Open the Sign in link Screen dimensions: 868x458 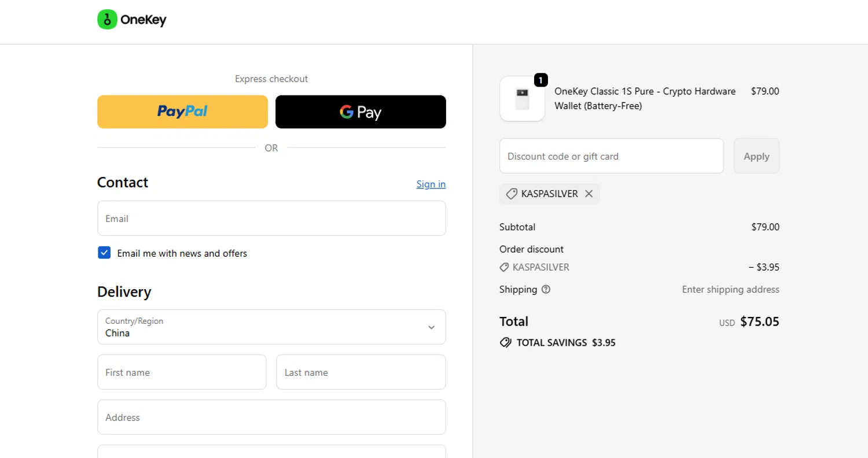(x=431, y=184)
